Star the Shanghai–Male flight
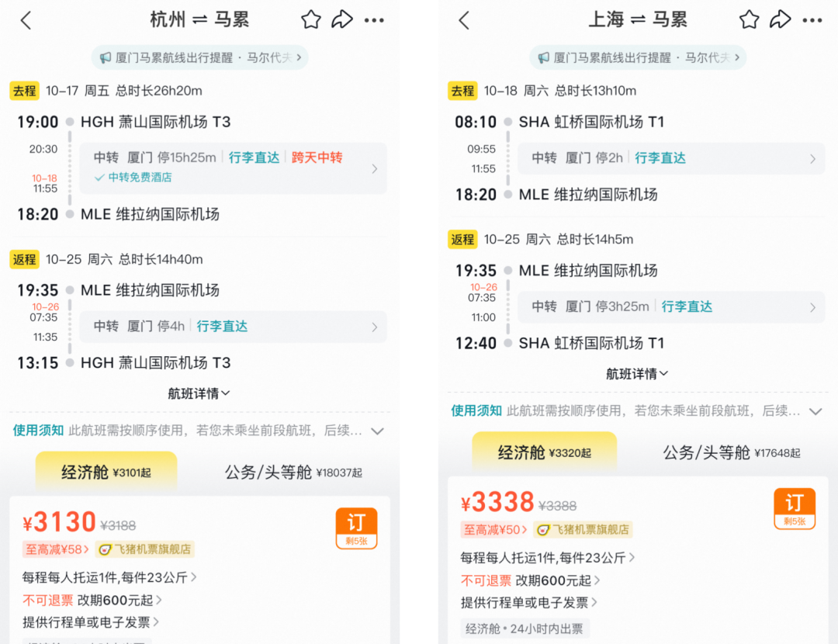Screen dimensions: 838x644 pos(749,20)
